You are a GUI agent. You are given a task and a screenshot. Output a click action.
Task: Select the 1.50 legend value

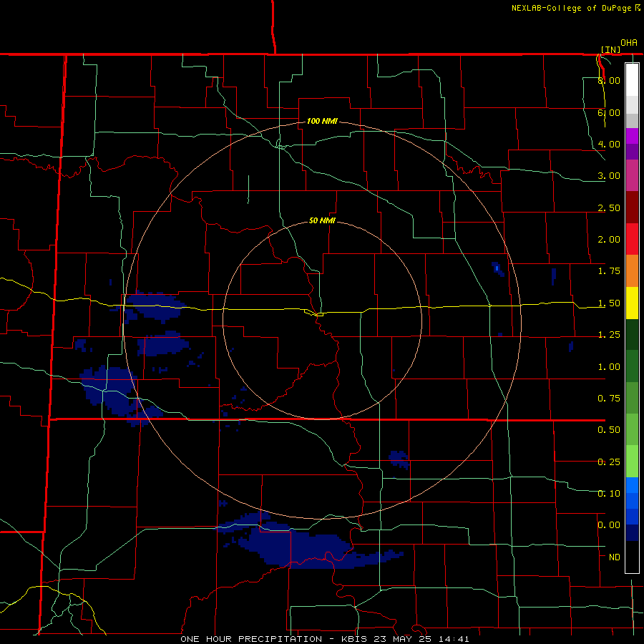click(609, 303)
